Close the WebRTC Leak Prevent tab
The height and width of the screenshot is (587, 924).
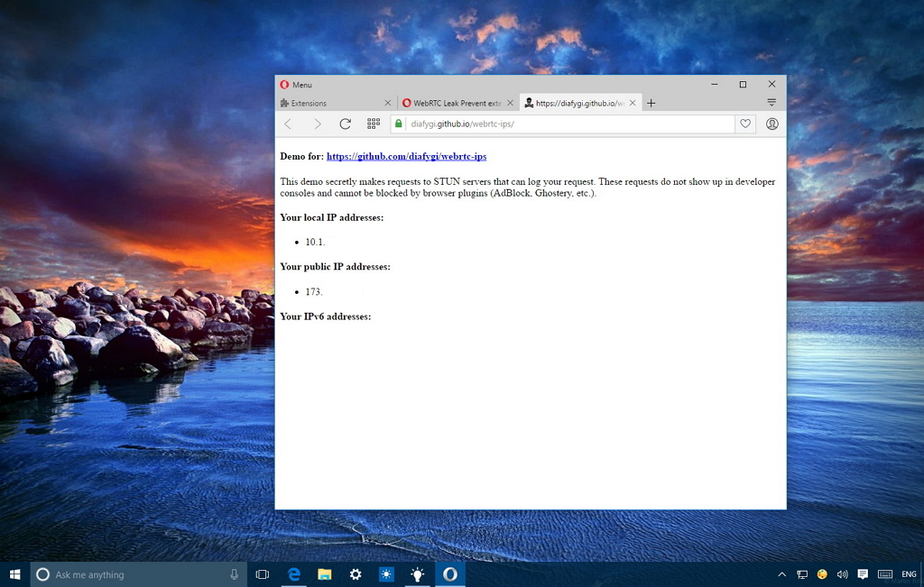pyautogui.click(x=511, y=103)
